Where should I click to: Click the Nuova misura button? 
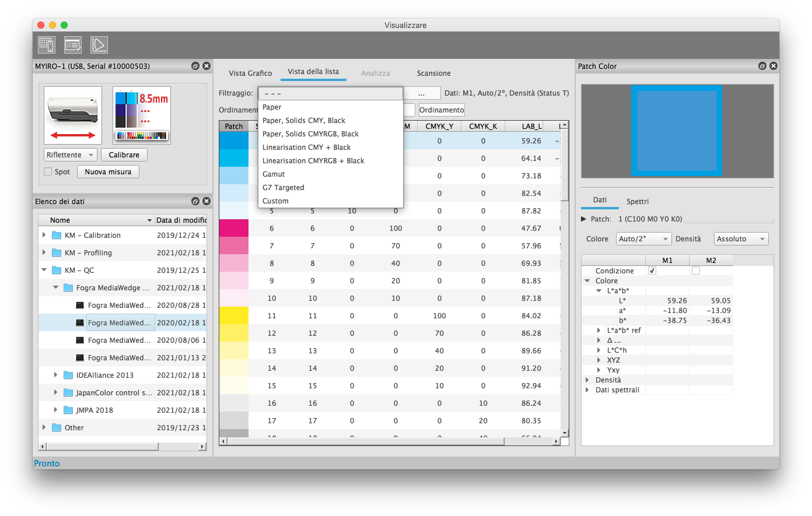point(108,172)
